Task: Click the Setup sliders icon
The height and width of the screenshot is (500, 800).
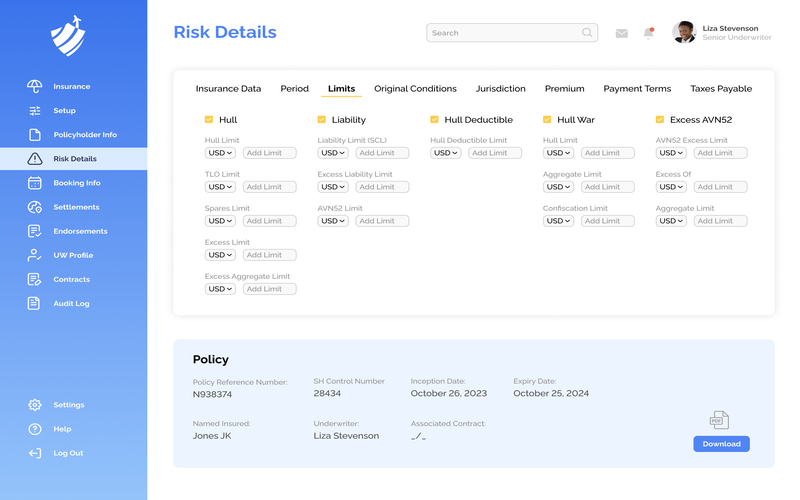Action: [x=35, y=111]
